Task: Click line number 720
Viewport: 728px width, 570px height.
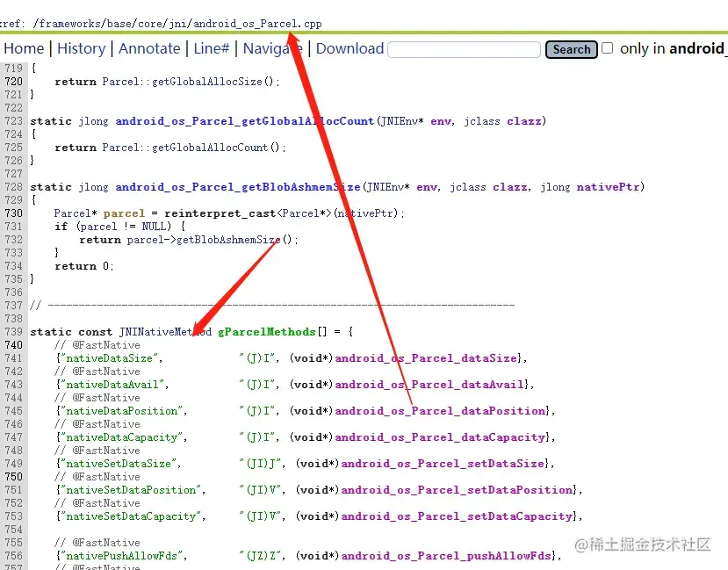Action: click(x=13, y=82)
